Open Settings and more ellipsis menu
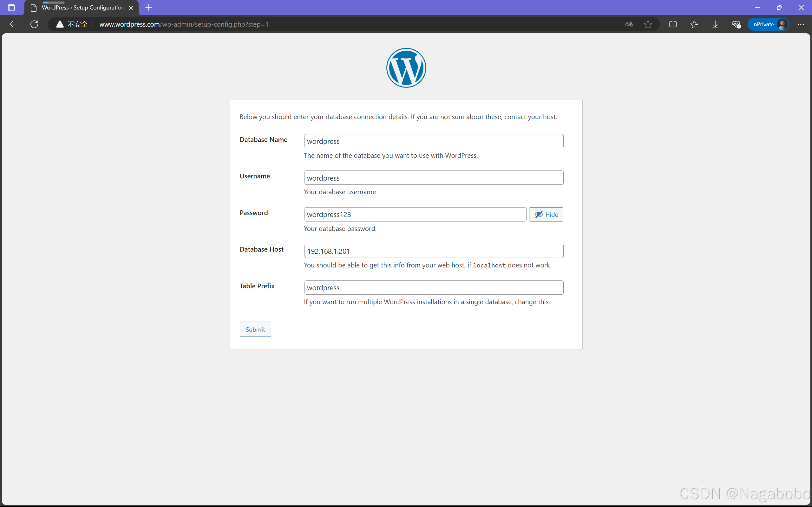The height and width of the screenshot is (507, 812). coord(801,24)
